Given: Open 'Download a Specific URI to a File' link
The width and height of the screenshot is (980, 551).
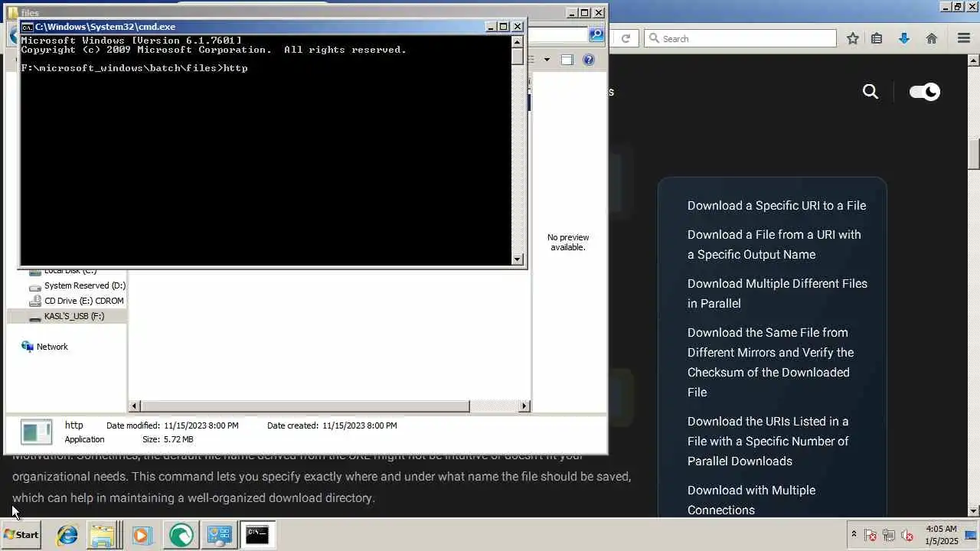Looking at the screenshot, I should (776, 205).
